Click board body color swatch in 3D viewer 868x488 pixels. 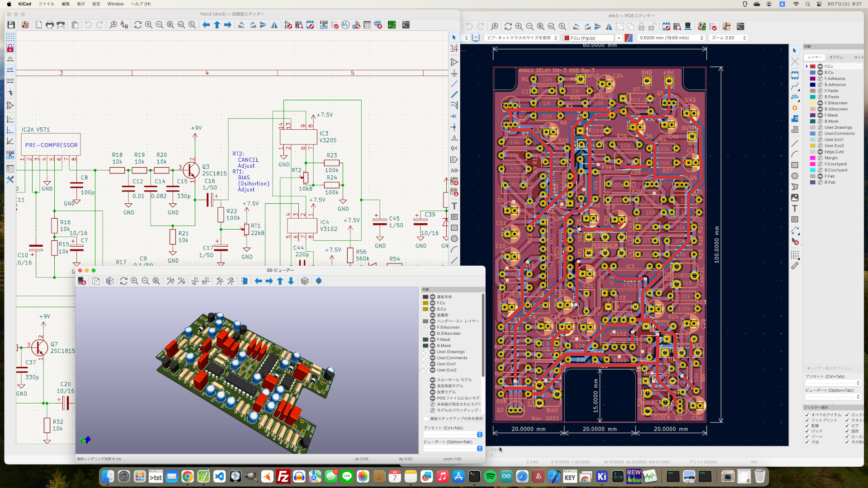(425, 297)
